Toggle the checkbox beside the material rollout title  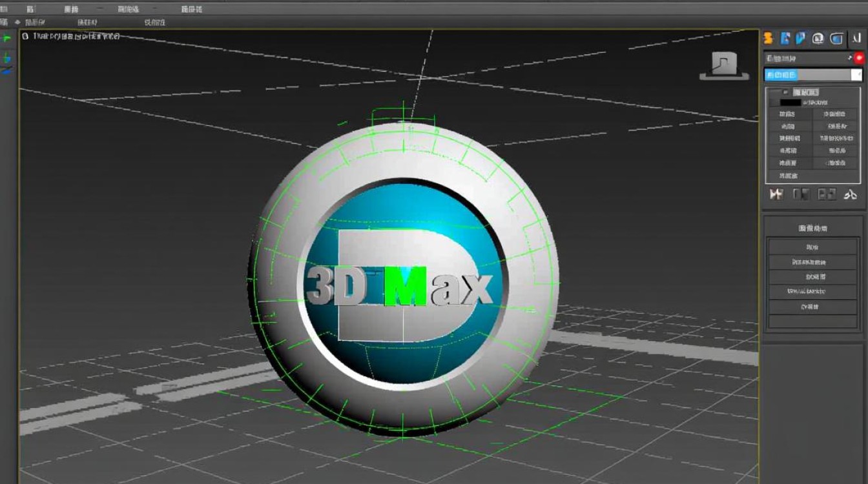785,92
